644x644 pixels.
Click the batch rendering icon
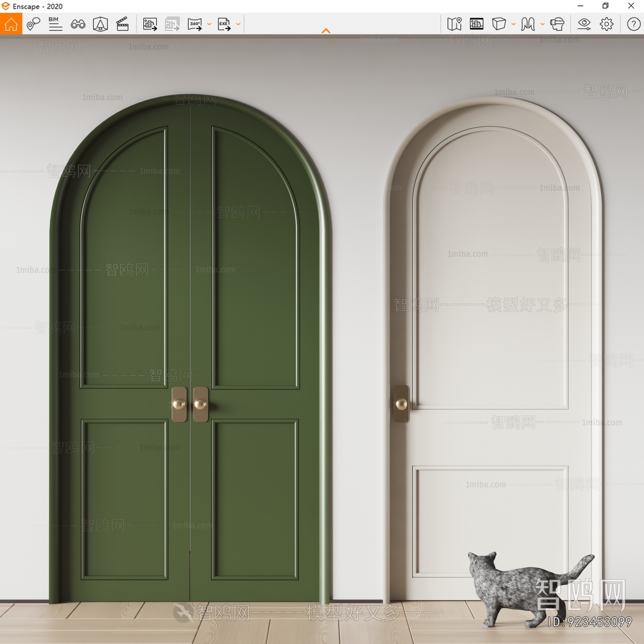pos(172,24)
